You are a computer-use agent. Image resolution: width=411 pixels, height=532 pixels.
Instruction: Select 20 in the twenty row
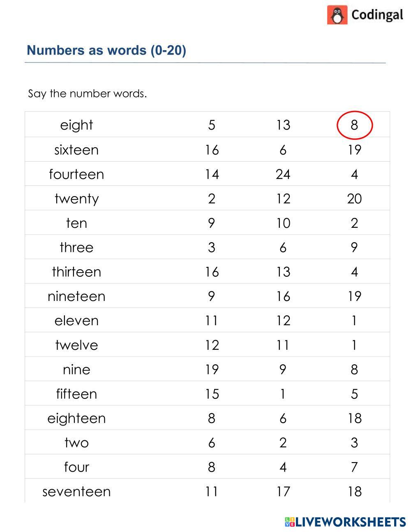point(354,199)
